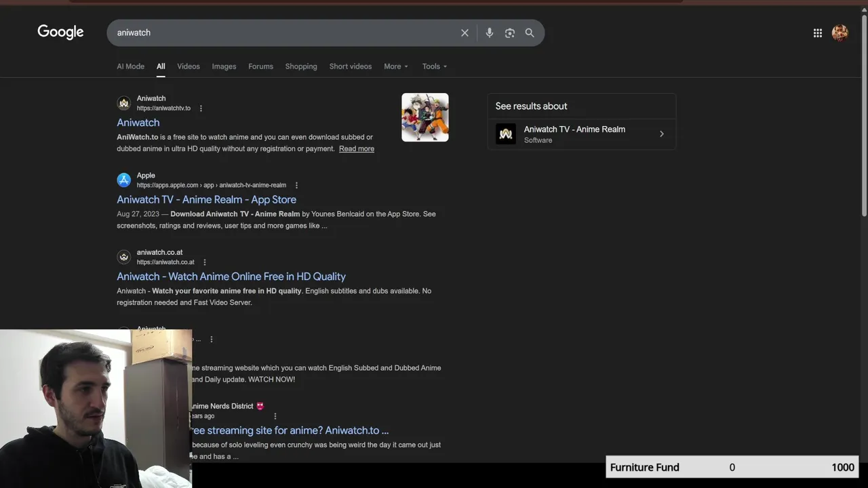
Task: Open options menu for aniwatchtv.to result
Action: 201,108
